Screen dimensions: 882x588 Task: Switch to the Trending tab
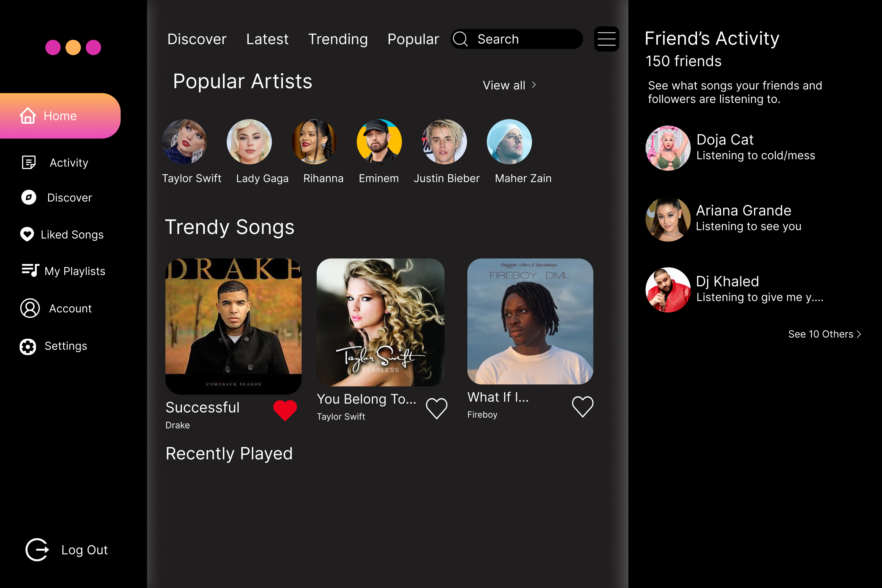click(x=338, y=39)
